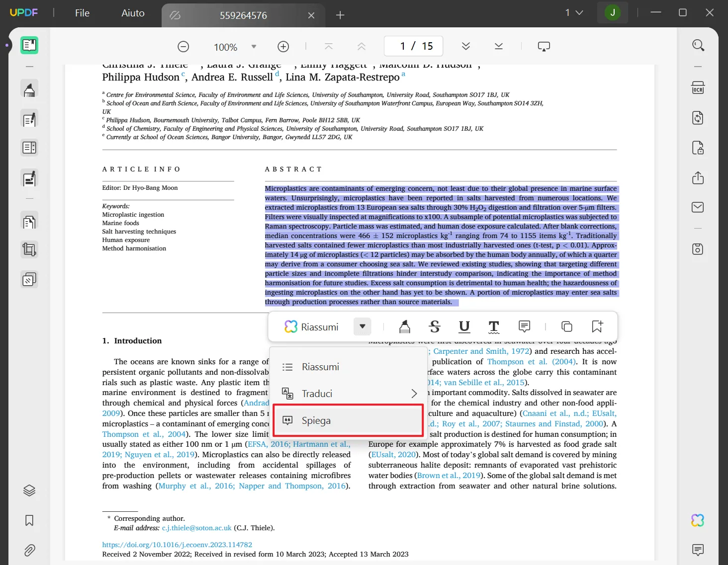The image size is (728, 565).
Task: Click the Riassumi AI button in popup toolbar
Action: (311, 327)
